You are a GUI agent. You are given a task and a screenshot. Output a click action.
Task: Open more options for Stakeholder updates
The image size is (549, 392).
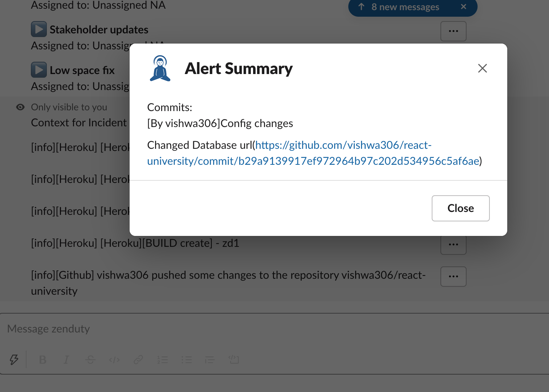click(453, 31)
